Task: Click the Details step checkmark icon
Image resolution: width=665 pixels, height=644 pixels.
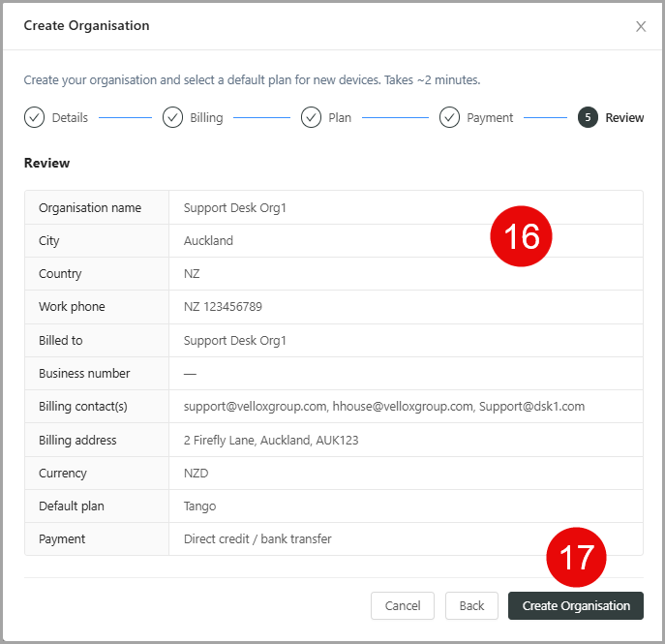Action: click(x=34, y=117)
